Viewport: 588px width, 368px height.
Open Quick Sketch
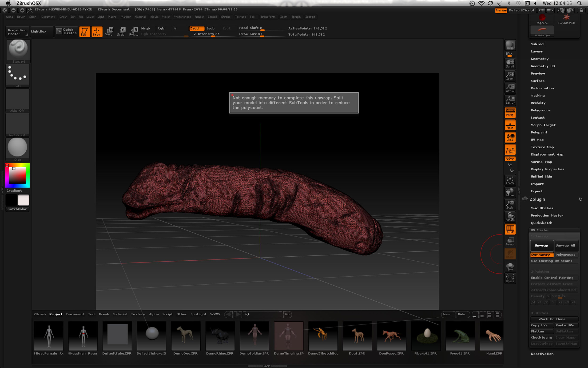point(67,31)
